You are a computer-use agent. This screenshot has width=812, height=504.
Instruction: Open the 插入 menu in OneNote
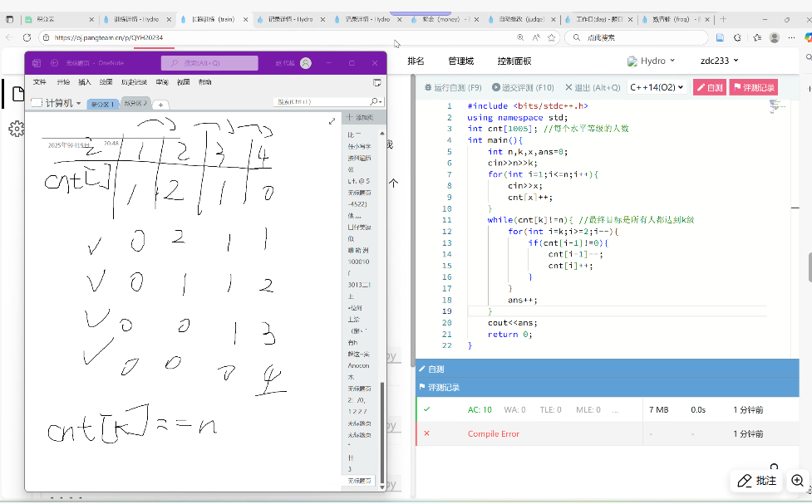click(x=85, y=82)
